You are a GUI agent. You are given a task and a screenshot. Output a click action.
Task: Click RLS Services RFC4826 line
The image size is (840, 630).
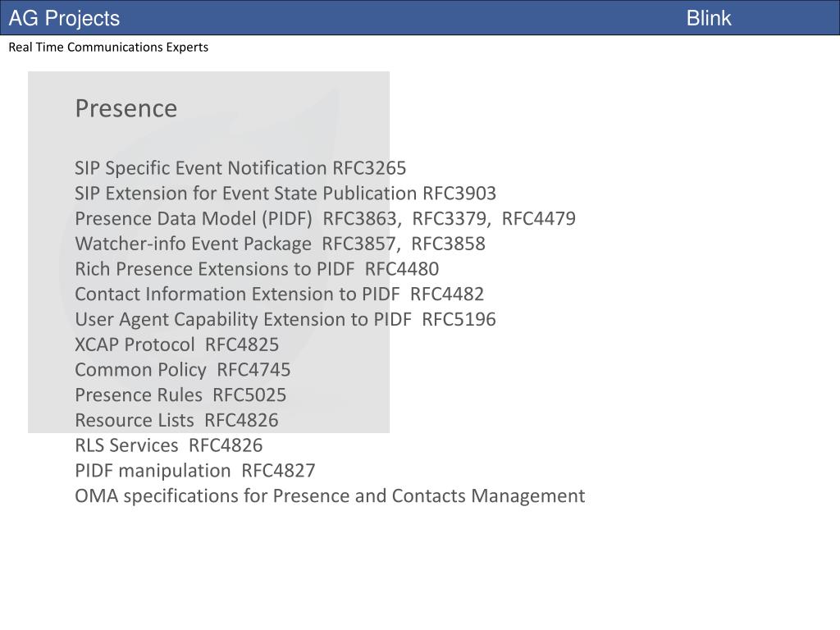[x=169, y=445]
